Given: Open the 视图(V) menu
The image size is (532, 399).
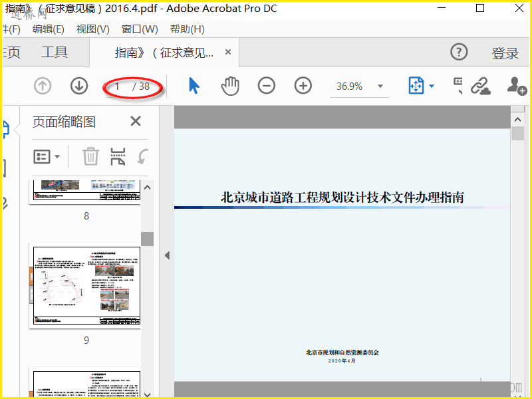Looking at the screenshot, I should (92, 29).
